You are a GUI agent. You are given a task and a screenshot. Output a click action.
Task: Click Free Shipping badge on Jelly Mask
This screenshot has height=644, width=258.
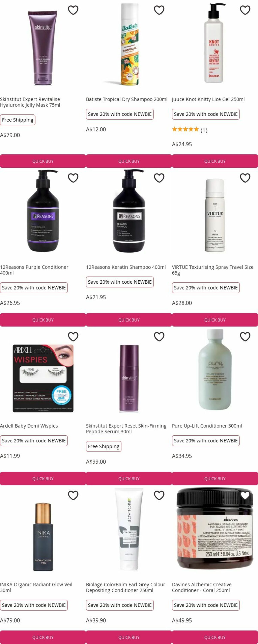click(x=18, y=120)
